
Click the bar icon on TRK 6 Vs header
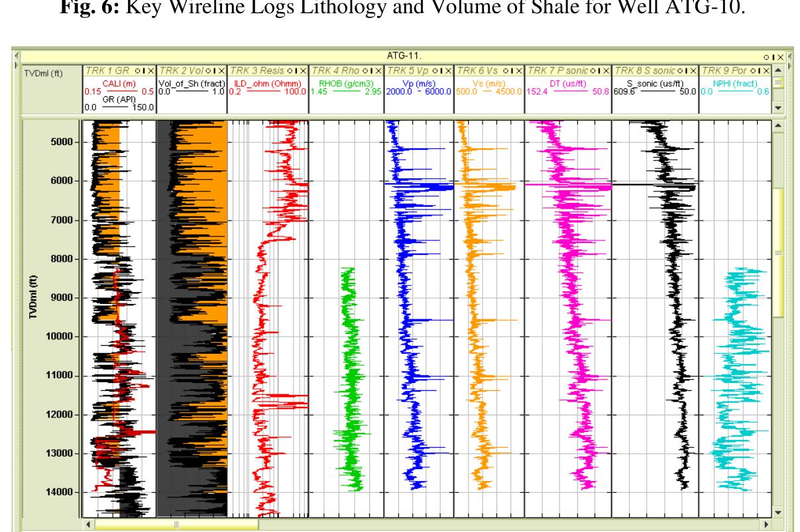click(512, 70)
